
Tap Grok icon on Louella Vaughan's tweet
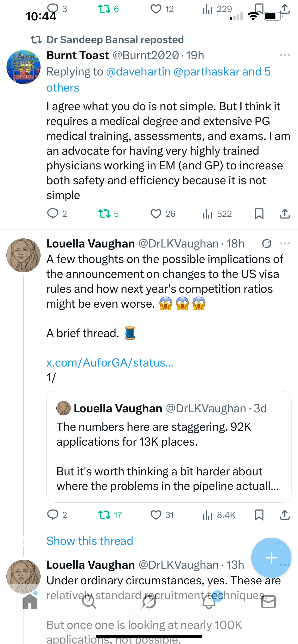pos(266,243)
